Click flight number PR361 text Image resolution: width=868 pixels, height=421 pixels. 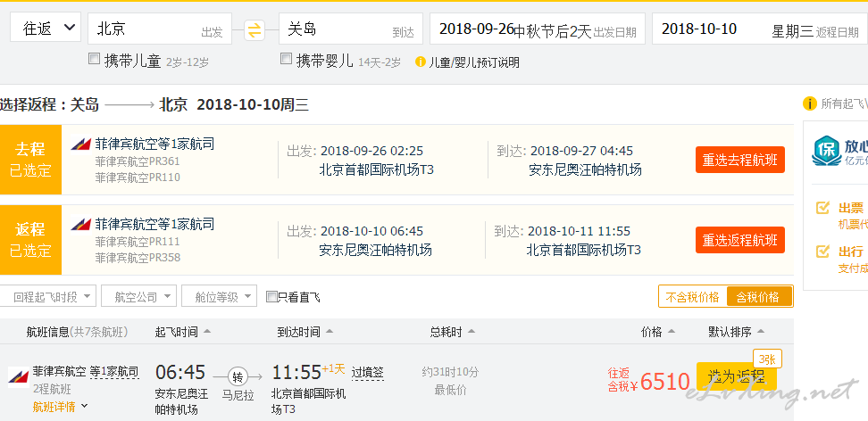pyautogui.click(x=163, y=161)
